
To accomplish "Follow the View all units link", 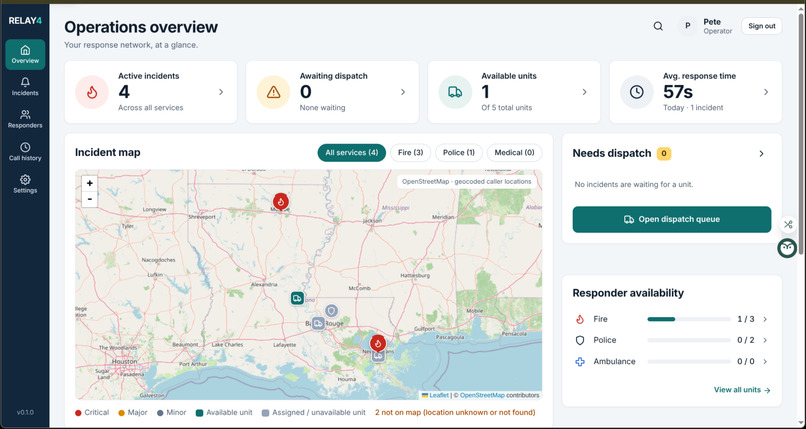I will (x=742, y=390).
